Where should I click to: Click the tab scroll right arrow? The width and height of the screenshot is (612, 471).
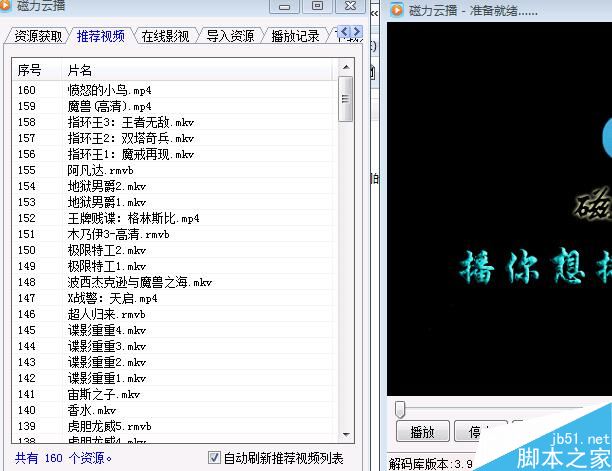pyautogui.click(x=357, y=31)
